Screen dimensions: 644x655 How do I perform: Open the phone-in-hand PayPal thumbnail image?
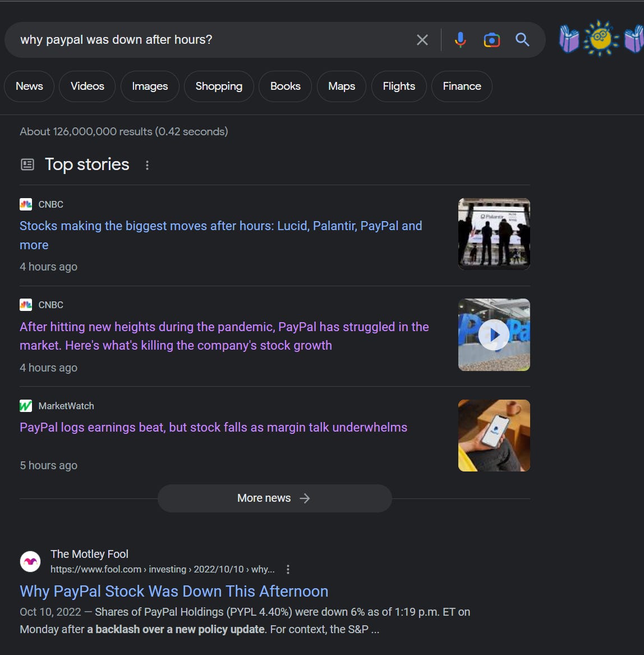[494, 436]
